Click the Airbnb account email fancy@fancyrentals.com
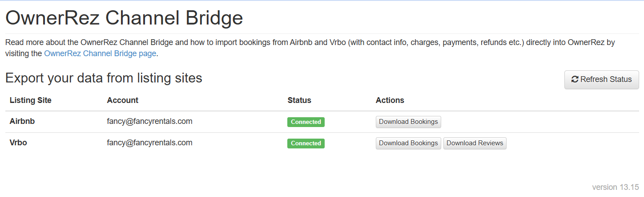This screenshot has width=644, height=197. coord(149,121)
